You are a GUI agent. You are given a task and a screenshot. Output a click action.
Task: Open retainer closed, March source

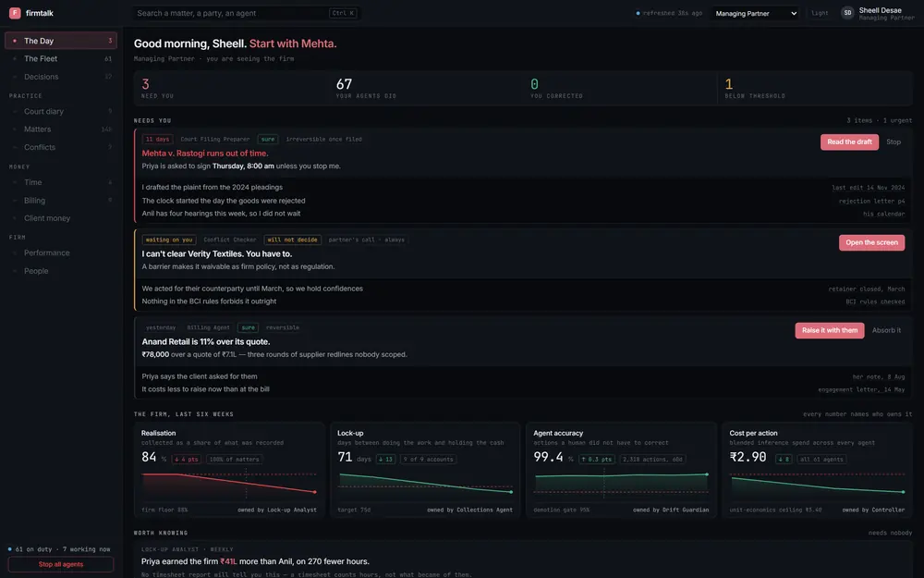click(867, 289)
